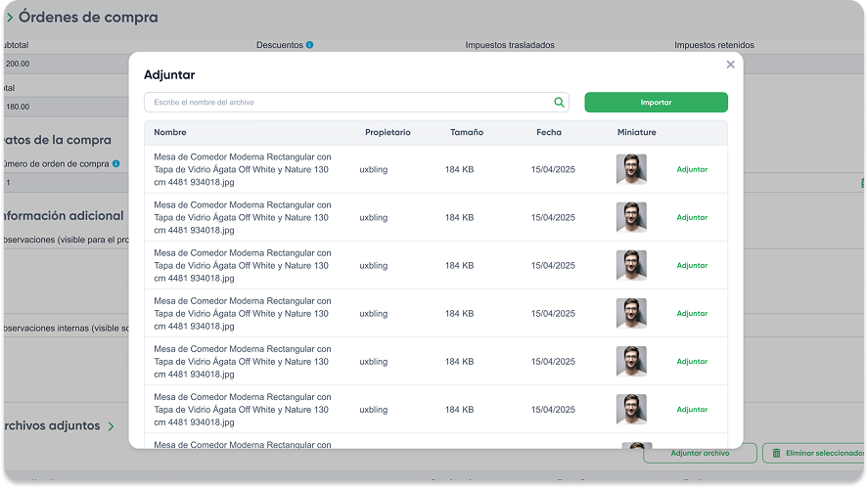This screenshot has width=868, height=488.
Task: Click the '15/04/2025' date in the fourth row
Action: coord(553,313)
